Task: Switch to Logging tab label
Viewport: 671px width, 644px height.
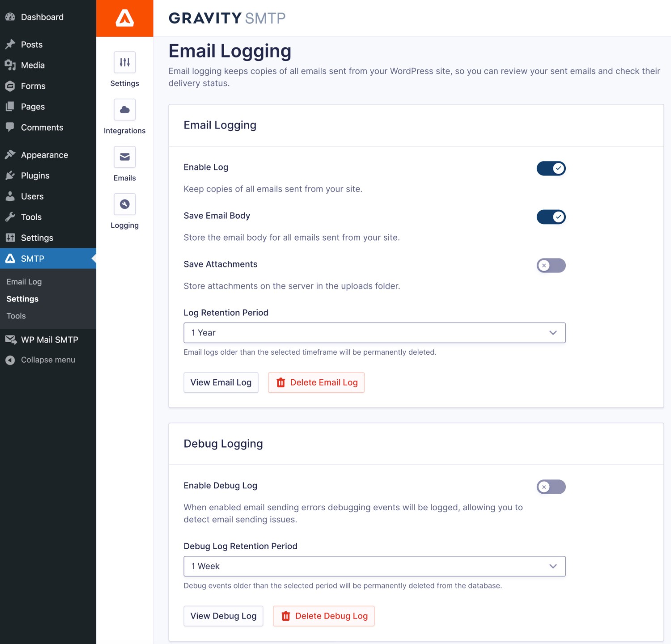Action: (x=125, y=225)
